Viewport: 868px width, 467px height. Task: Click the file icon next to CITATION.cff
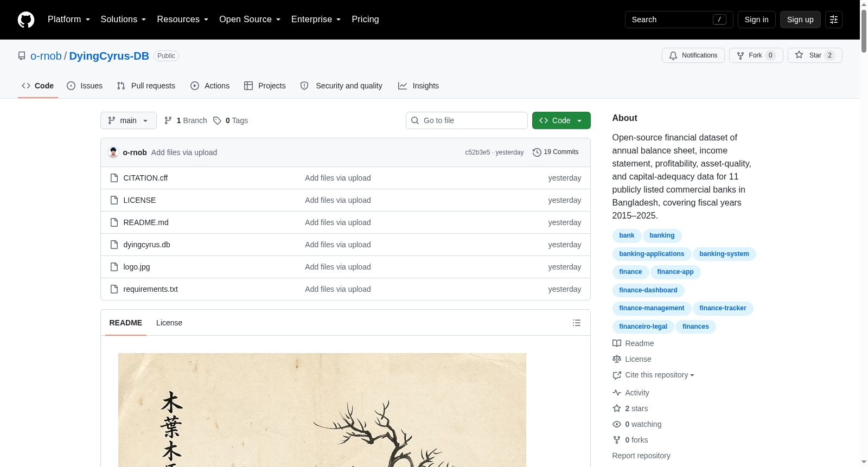point(114,178)
